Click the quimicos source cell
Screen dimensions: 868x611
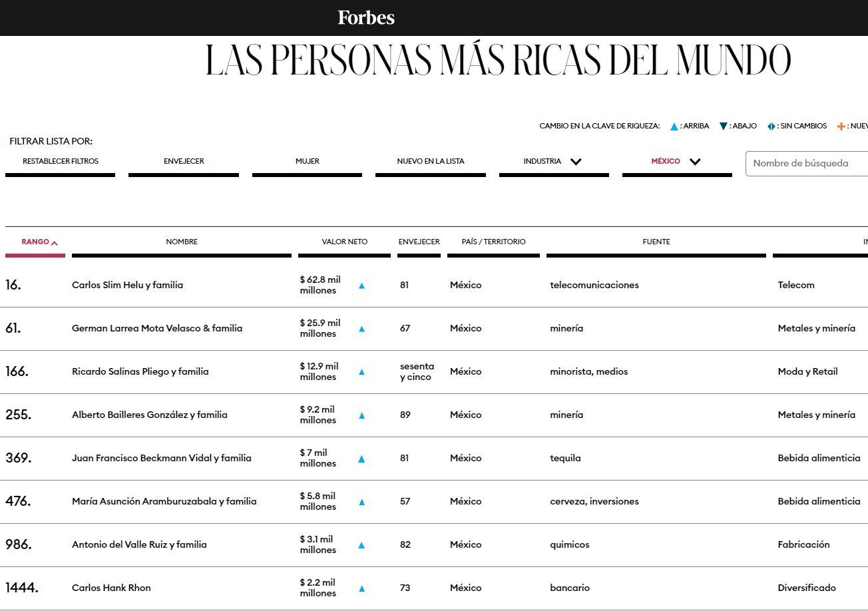[570, 544]
